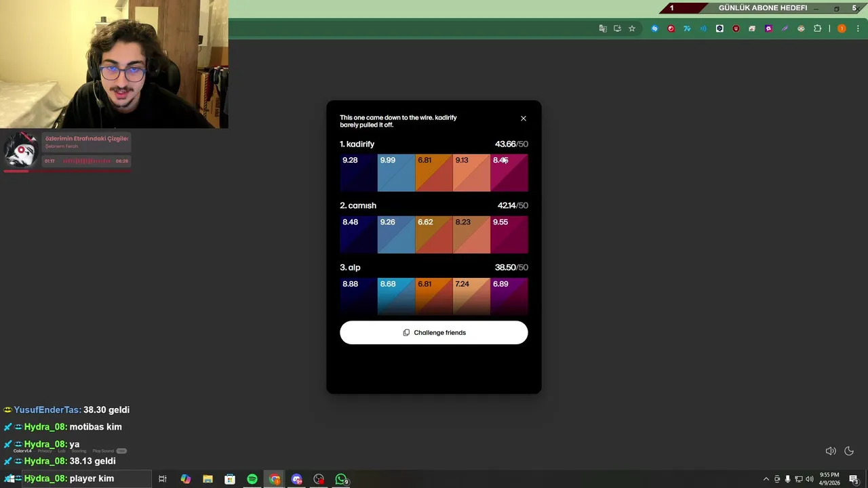868x488 pixels.
Task: Click the system volume tray icon
Action: [x=809, y=479]
